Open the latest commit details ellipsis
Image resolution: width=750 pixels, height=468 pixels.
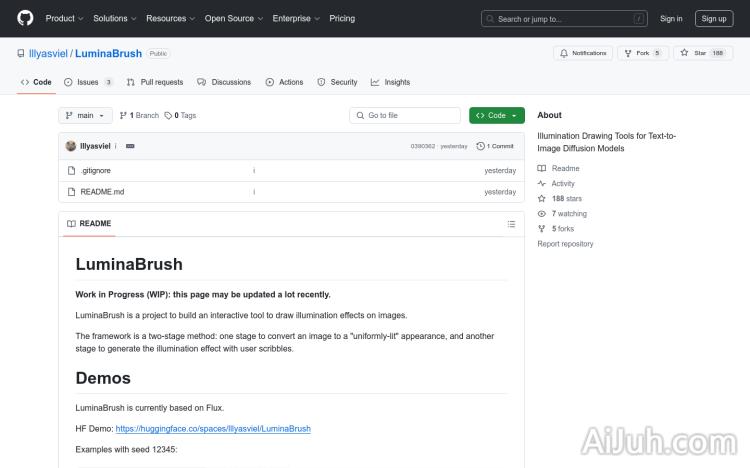(x=130, y=146)
